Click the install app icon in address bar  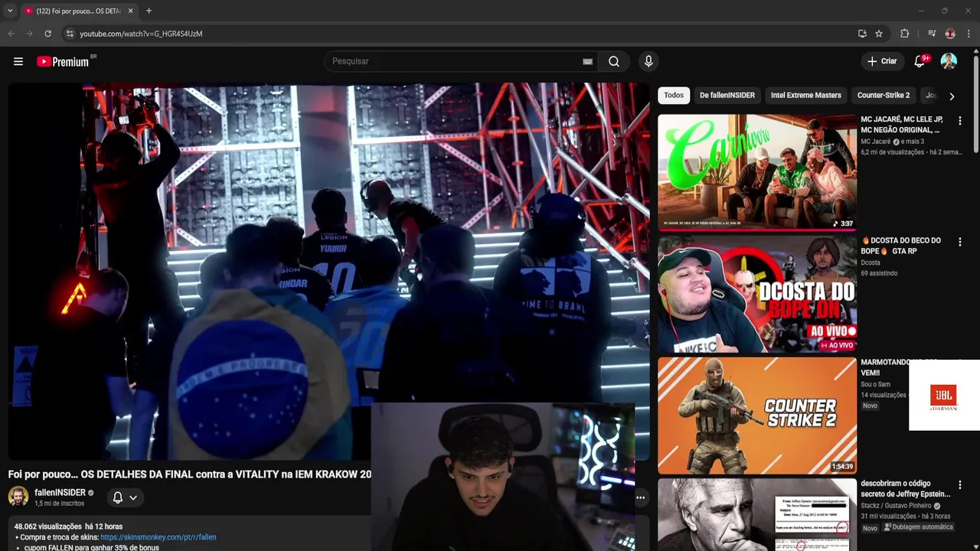(x=862, y=34)
